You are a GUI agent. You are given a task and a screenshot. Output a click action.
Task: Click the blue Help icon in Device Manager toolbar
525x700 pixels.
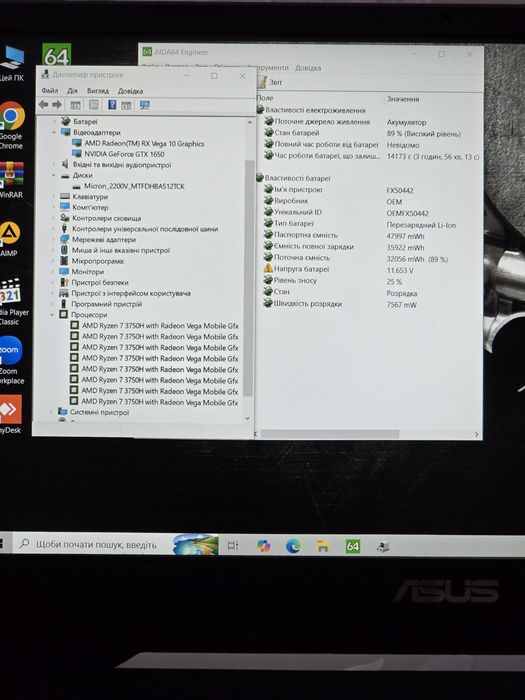(112, 105)
